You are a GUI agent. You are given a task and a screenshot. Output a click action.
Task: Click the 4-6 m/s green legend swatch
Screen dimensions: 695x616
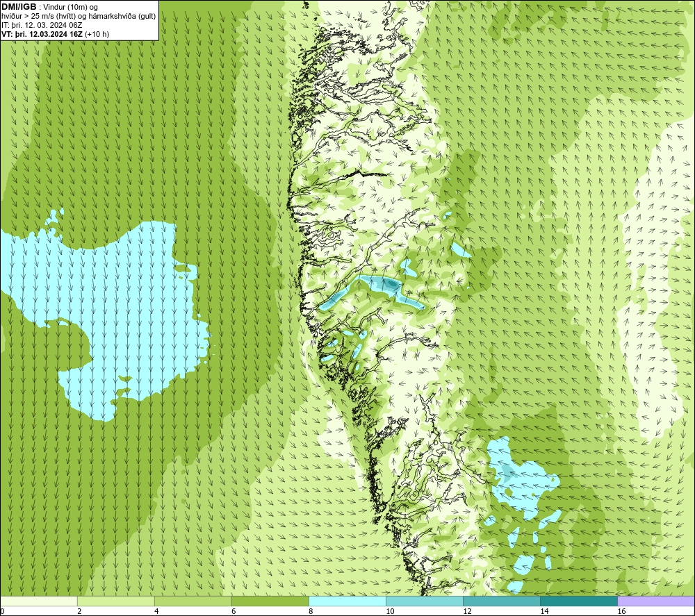coord(193,601)
